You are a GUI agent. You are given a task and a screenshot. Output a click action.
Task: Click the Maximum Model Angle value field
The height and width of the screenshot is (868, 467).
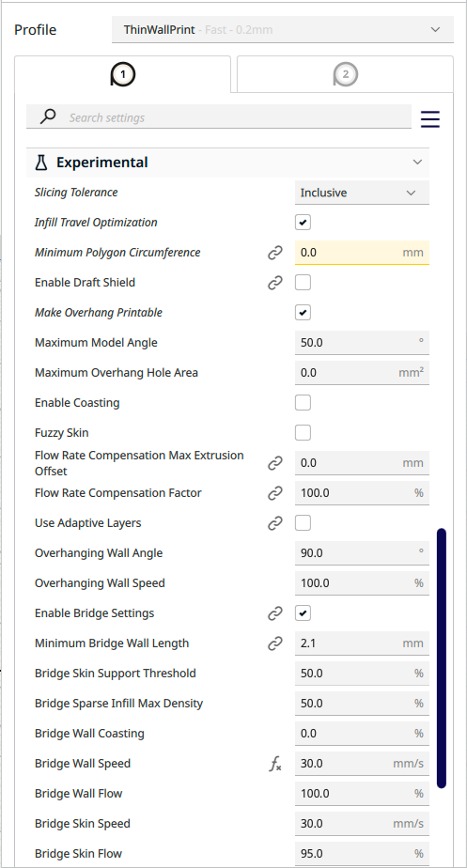tap(362, 343)
